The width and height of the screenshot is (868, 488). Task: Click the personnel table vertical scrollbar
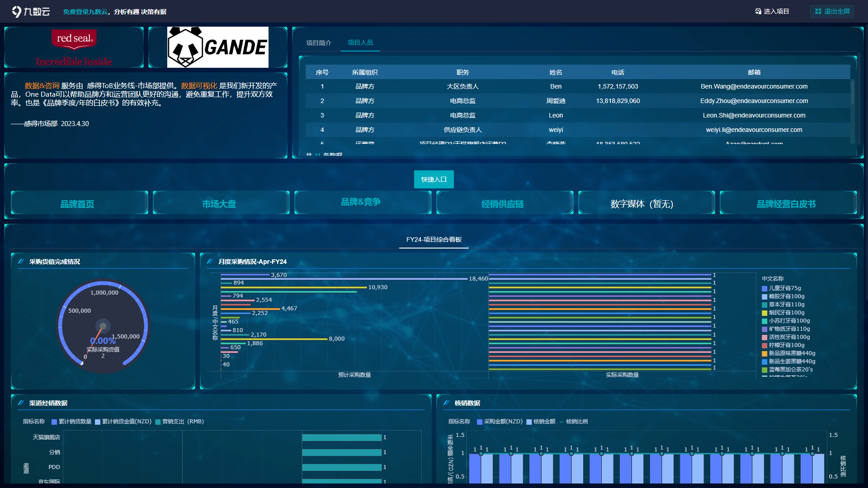(x=853, y=93)
